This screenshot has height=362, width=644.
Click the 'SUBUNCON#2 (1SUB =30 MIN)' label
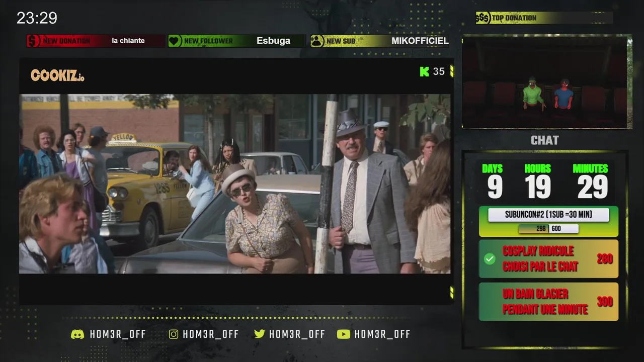pyautogui.click(x=548, y=215)
